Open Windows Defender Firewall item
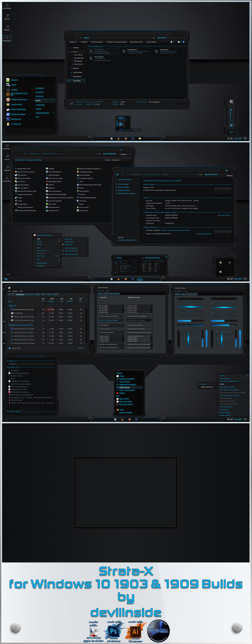 tap(25, 211)
